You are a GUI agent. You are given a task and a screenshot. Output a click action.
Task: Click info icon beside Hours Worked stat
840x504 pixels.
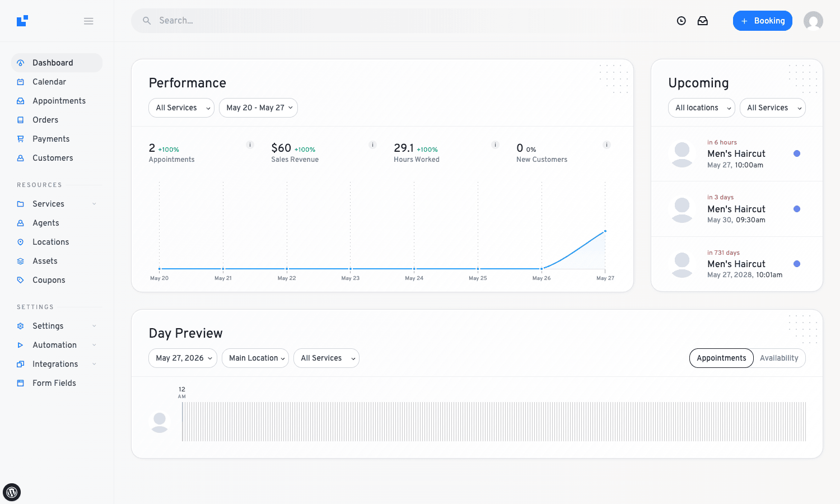[495, 144]
